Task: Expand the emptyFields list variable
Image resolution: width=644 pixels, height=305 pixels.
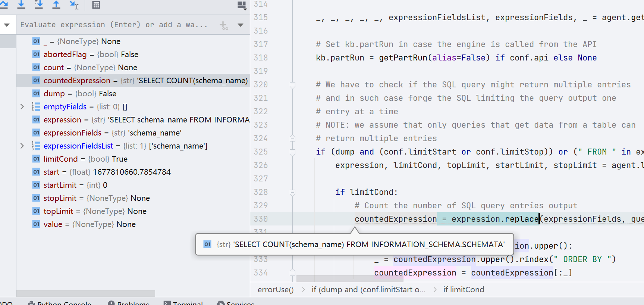Action: point(22,107)
